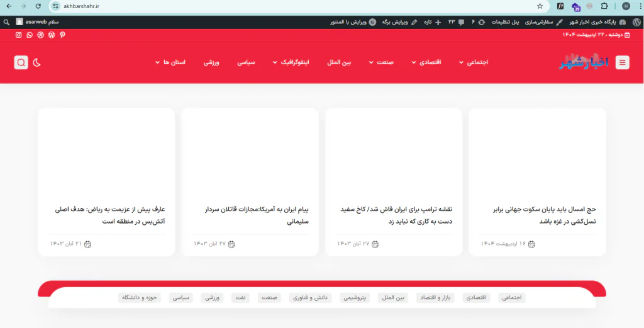Select the ورزشی category tag
Image resolution: width=644 pixels, height=328 pixels.
point(212,298)
